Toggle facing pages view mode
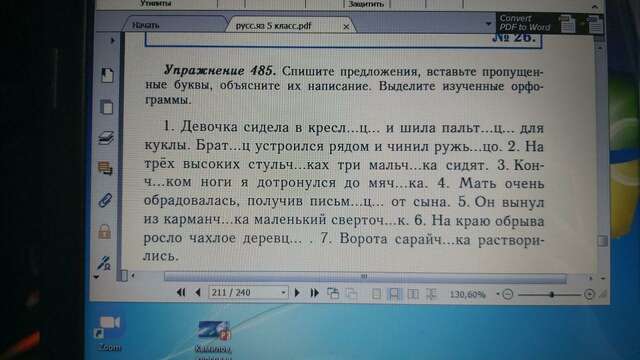Viewport: 640px width, 360px height. 413,293
